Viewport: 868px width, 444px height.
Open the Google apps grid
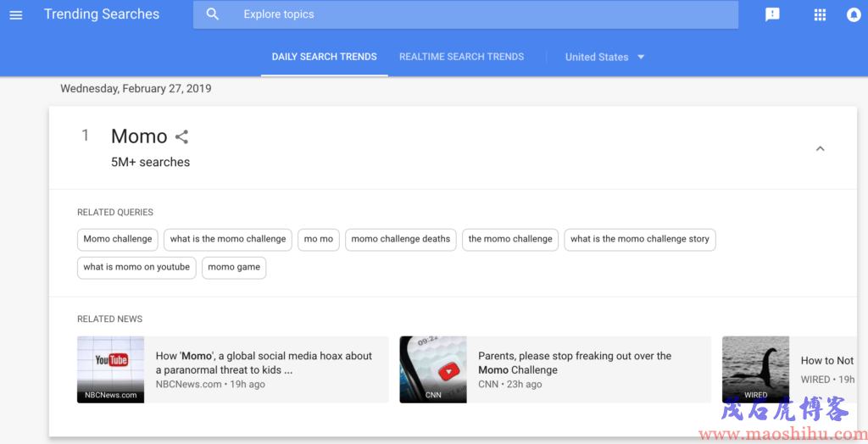tap(820, 15)
